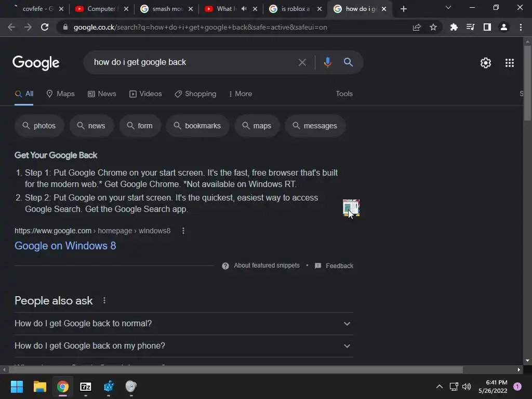Open the media control icon in toolbar
Viewport: 532px width, 399px height.
point(470,27)
